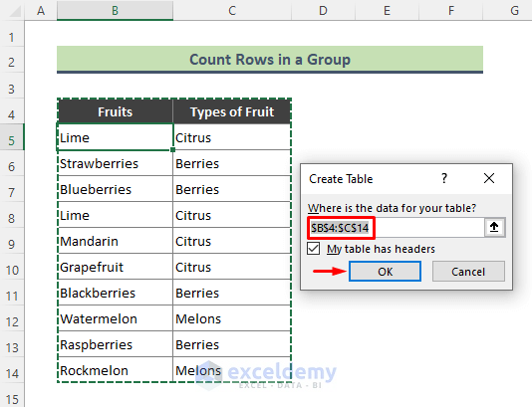The image size is (532, 407).
Task: Click the help question mark in Create Table
Action: point(444,178)
